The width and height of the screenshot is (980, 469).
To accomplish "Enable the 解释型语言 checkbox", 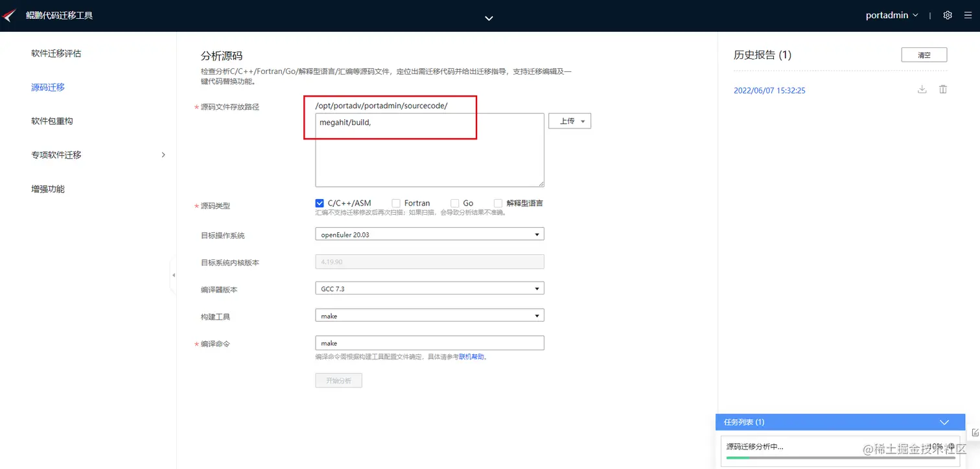I will [x=498, y=203].
